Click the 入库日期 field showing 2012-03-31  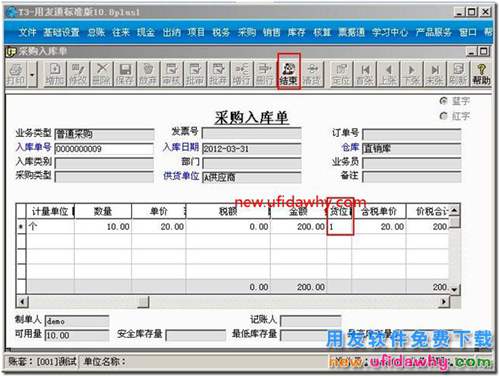(252, 149)
